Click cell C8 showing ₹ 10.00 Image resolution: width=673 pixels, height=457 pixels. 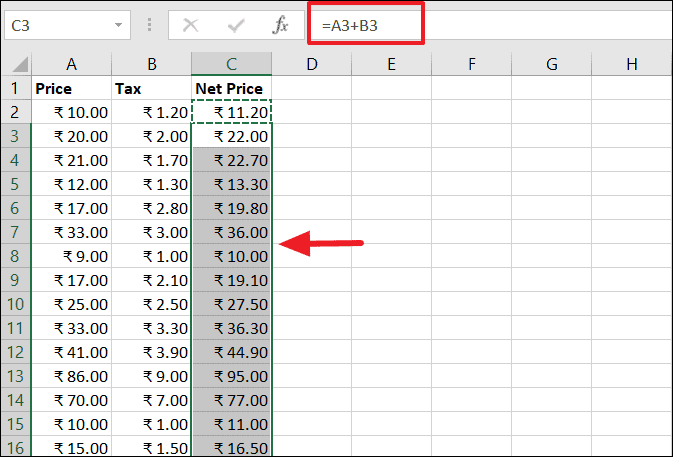pos(231,256)
